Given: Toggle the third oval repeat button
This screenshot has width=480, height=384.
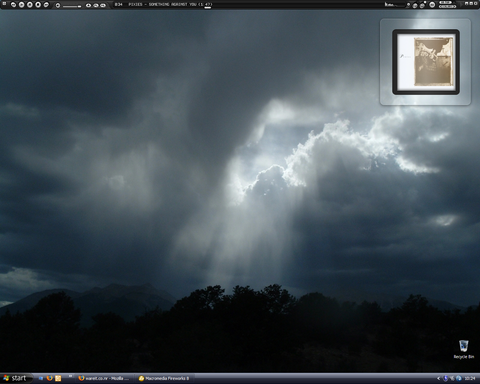Looking at the screenshot, I should click(103, 5).
